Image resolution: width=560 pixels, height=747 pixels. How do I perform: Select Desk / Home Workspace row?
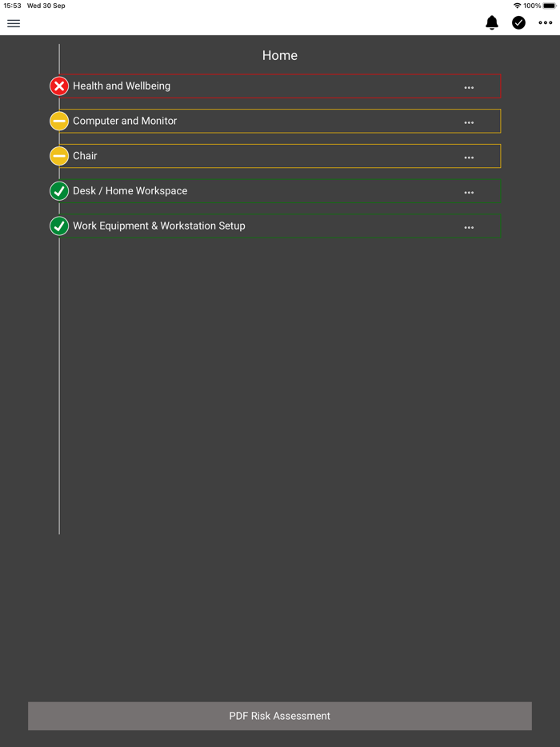pyautogui.click(x=130, y=191)
